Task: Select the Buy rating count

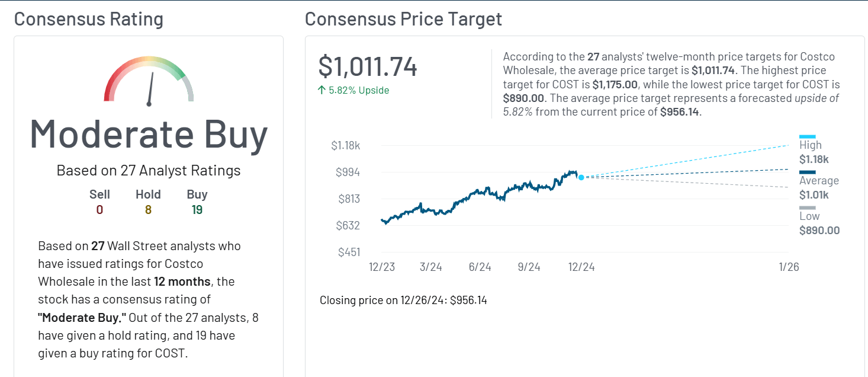Action: pos(197,209)
